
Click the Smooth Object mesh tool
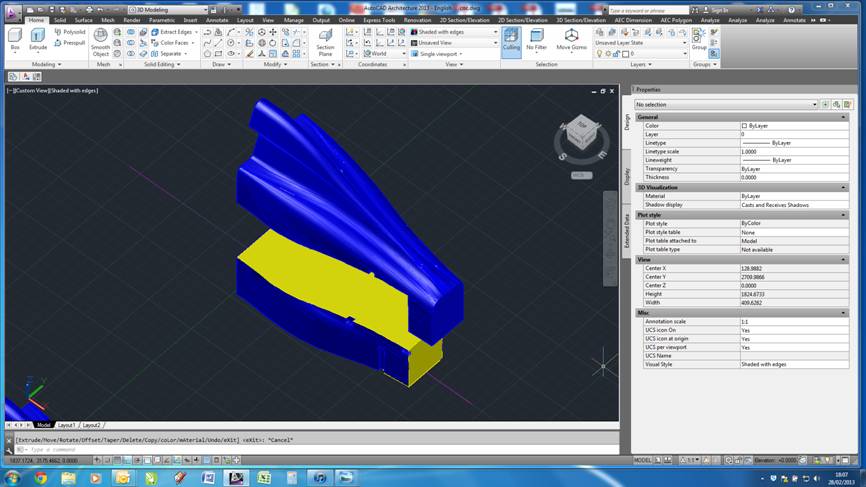pyautogui.click(x=101, y=41)
